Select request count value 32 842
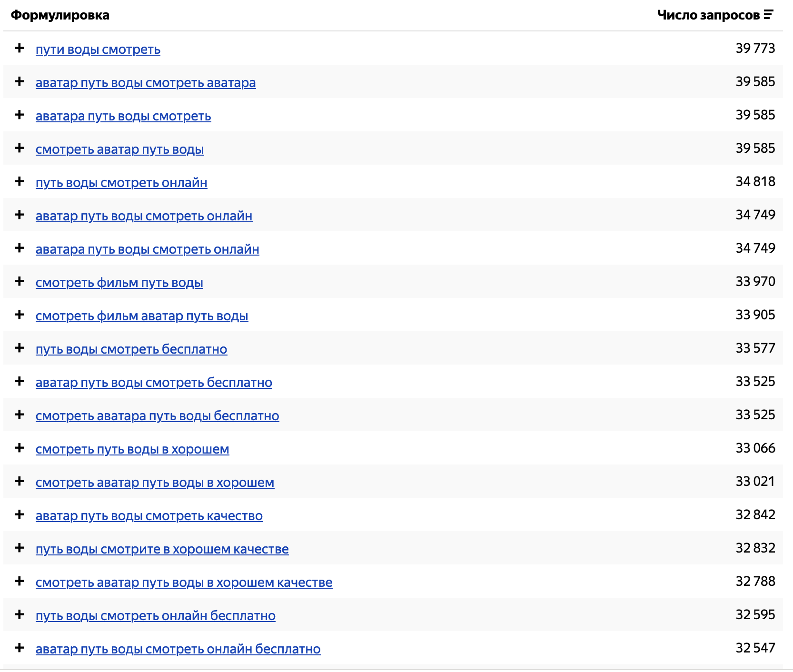The height and width of the screenshot is (672, 793). click(755, 514)
